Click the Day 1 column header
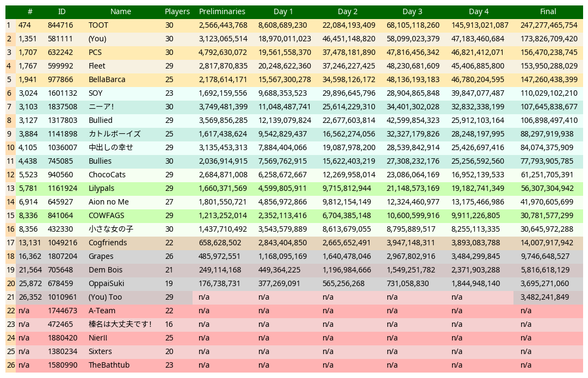Image resolution: width=588 pixels, height=378 pixels. (x=283, y=11)
